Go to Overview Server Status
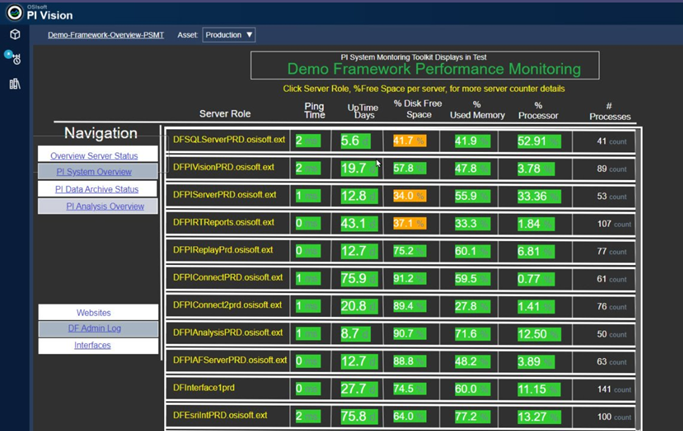683x431 pixels. tap(95, 156)
